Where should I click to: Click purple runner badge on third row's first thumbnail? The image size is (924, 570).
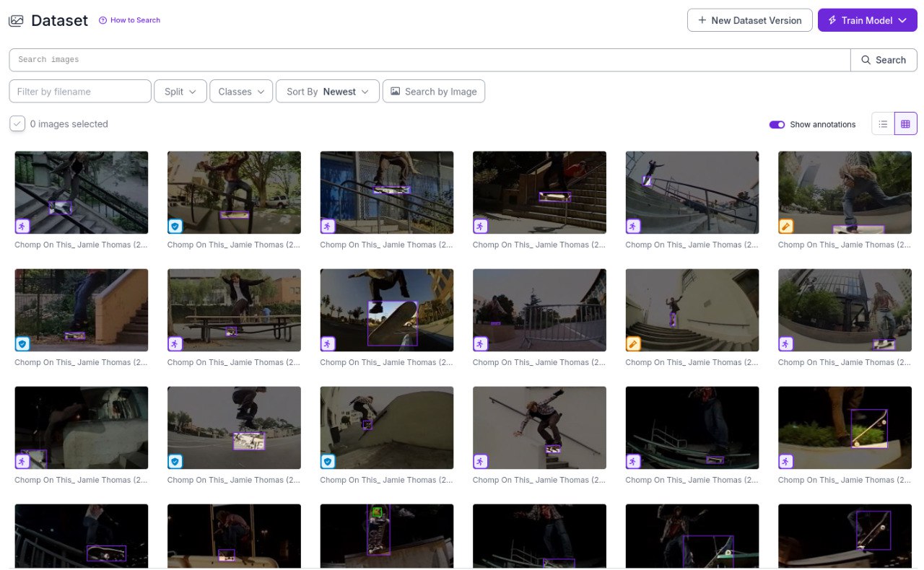pos(22,462)
